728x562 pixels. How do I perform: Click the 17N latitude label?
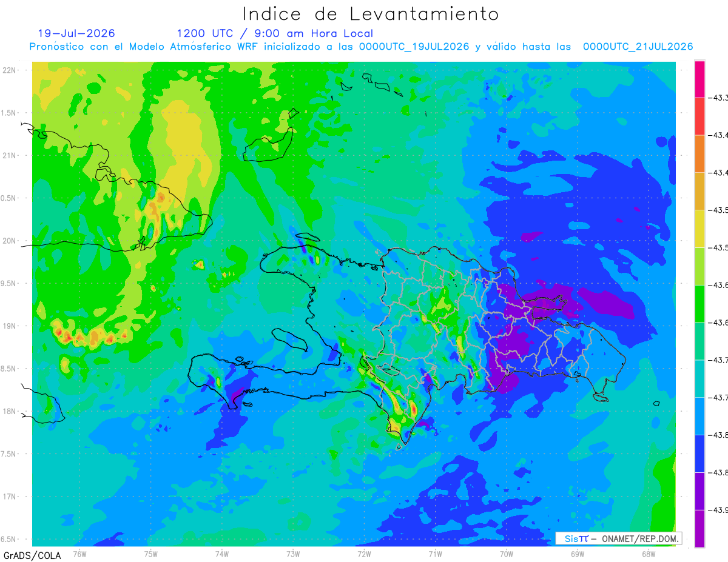tap(9, 497)
